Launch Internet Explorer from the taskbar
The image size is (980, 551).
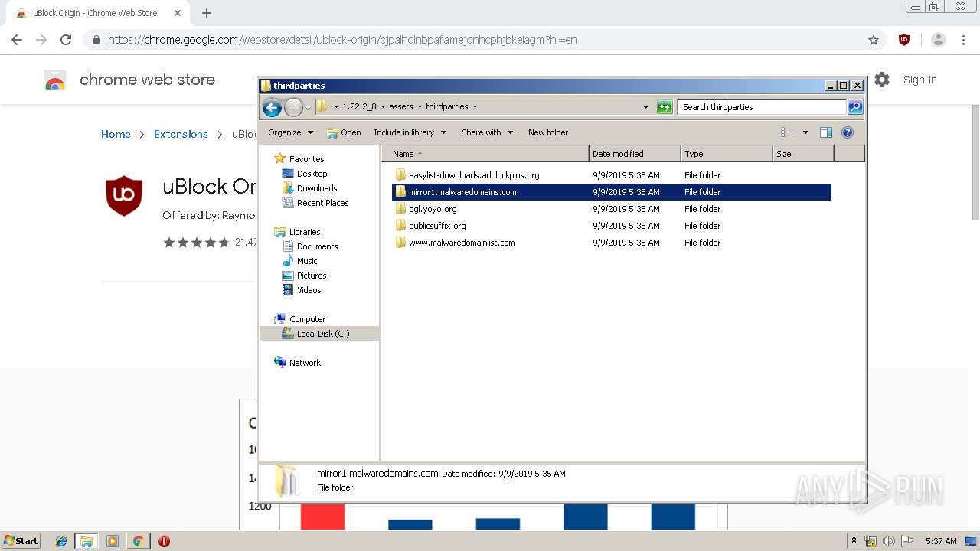[x=61, y=541]
